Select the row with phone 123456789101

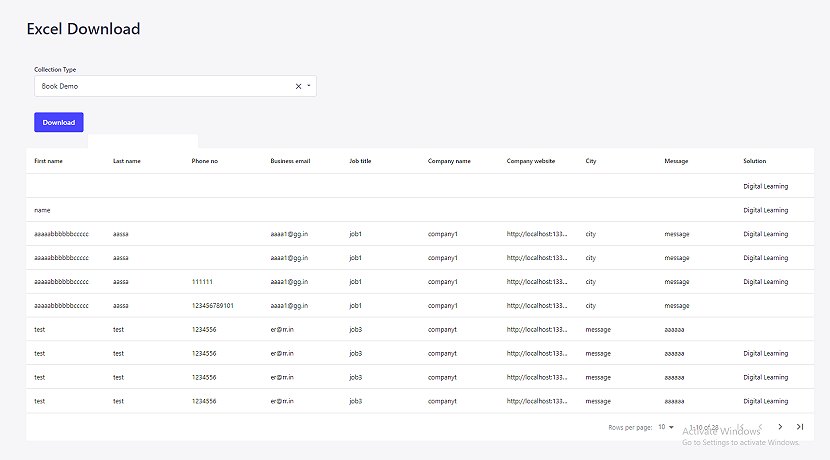[420, 305]
